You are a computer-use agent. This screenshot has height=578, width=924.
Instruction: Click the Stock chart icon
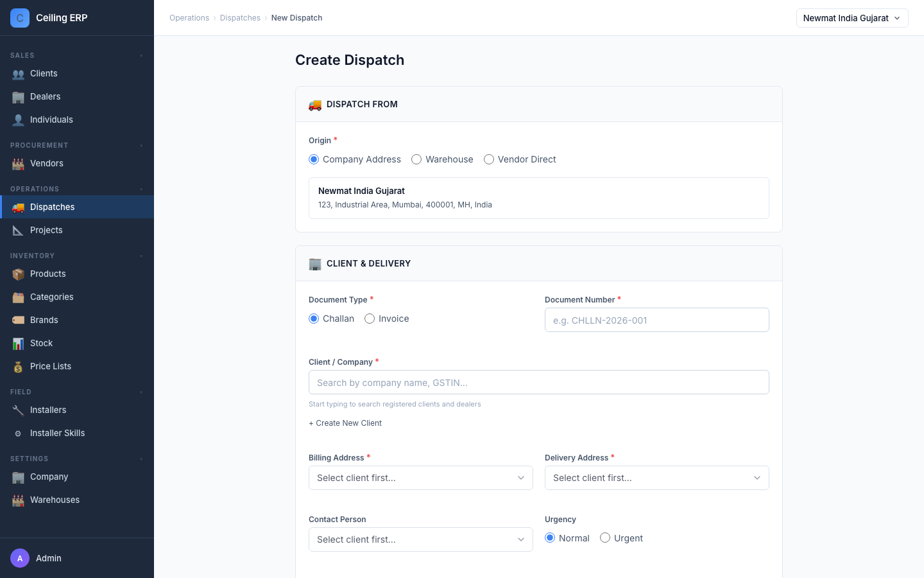point(18,344)
